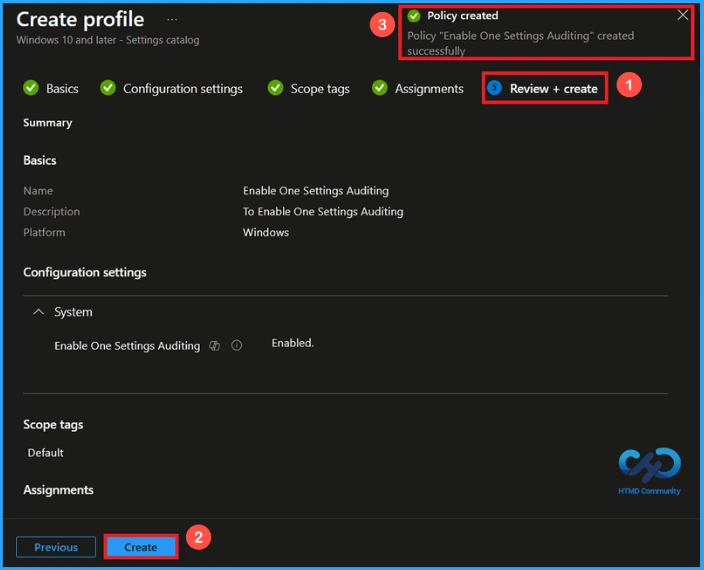Collapse the System settings group

point(39,312)
